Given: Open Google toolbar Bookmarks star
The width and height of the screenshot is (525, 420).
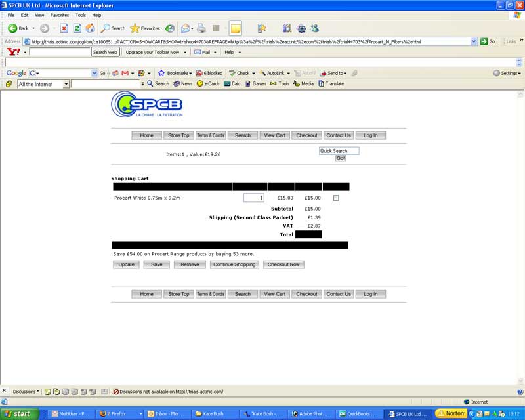Looking at the screenshot, I should (x=161, y=73).
